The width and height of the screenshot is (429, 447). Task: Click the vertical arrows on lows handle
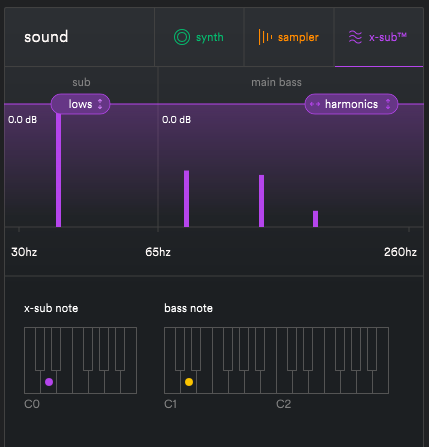pyautogui.click(x=100, y=104)
